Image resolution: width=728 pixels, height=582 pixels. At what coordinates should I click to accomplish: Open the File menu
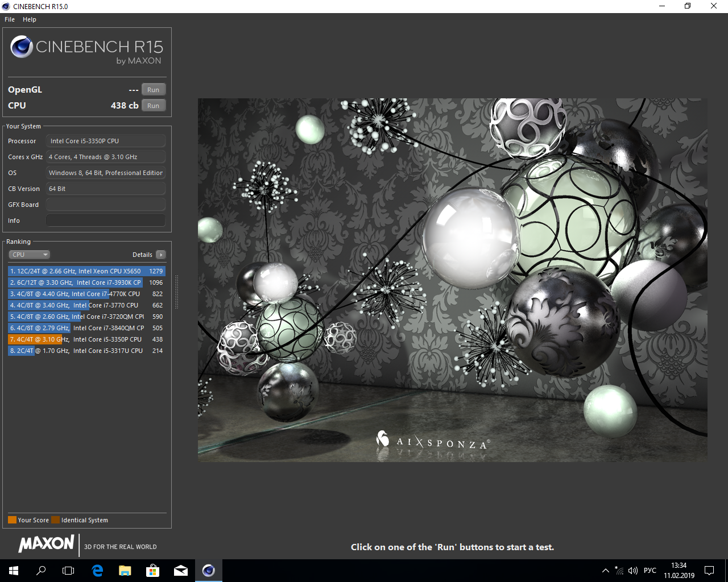10,19
